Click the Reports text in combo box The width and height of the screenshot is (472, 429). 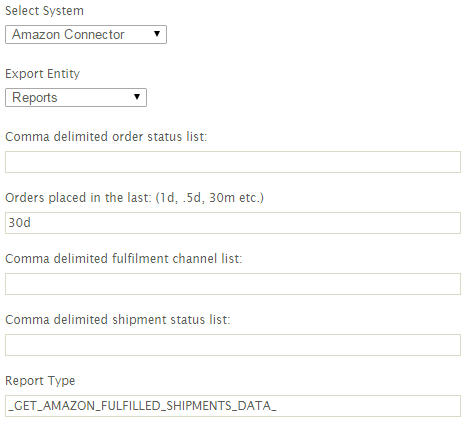(35, 98)
